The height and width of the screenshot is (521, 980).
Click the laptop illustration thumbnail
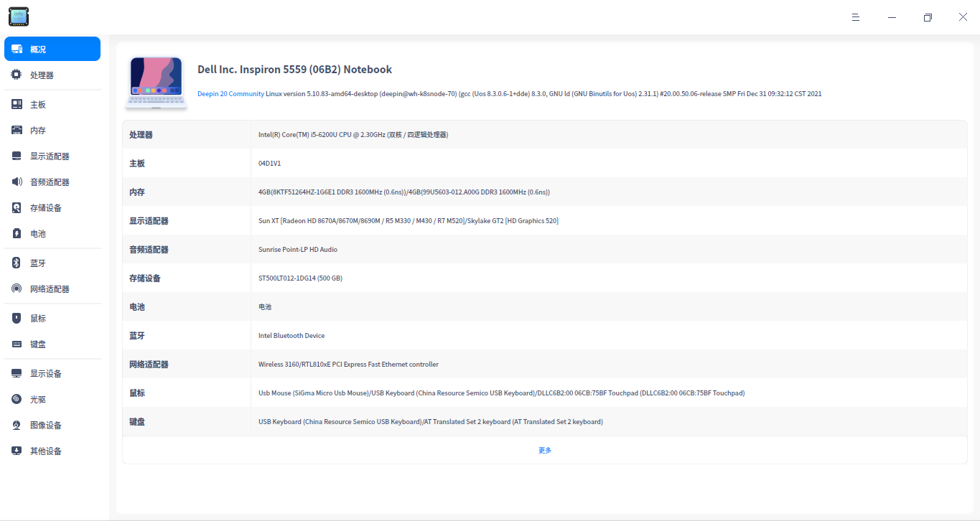(x=156, y=83)
